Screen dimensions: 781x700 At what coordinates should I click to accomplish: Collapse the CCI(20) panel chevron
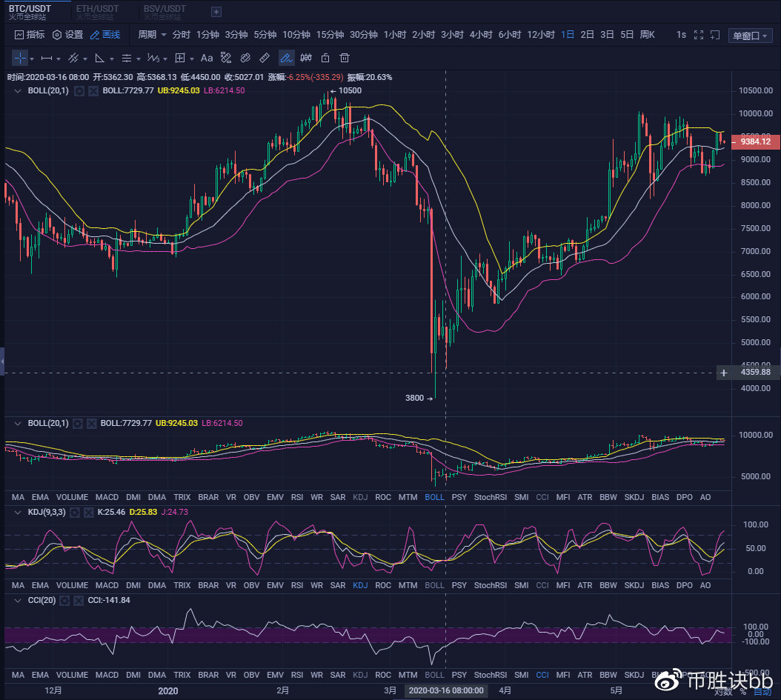(18, 601)
